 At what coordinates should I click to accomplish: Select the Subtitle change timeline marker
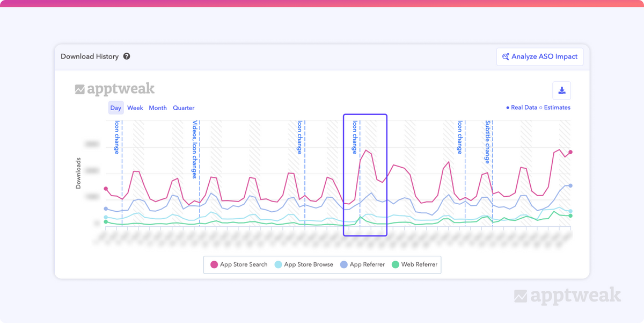488,142
